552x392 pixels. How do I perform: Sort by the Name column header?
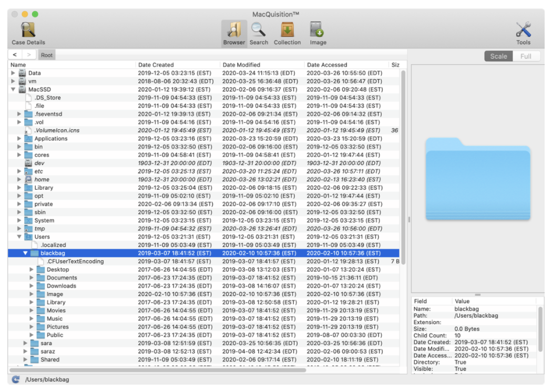[71, 65]
